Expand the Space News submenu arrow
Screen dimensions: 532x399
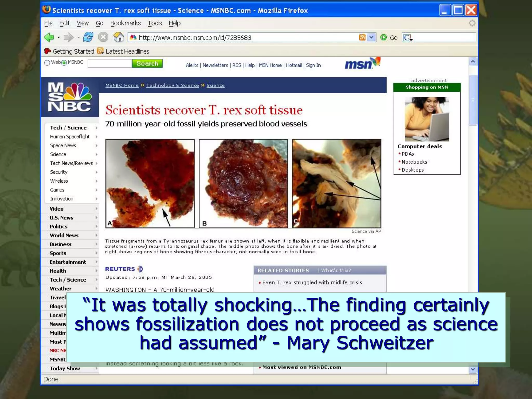coord(96,145)
